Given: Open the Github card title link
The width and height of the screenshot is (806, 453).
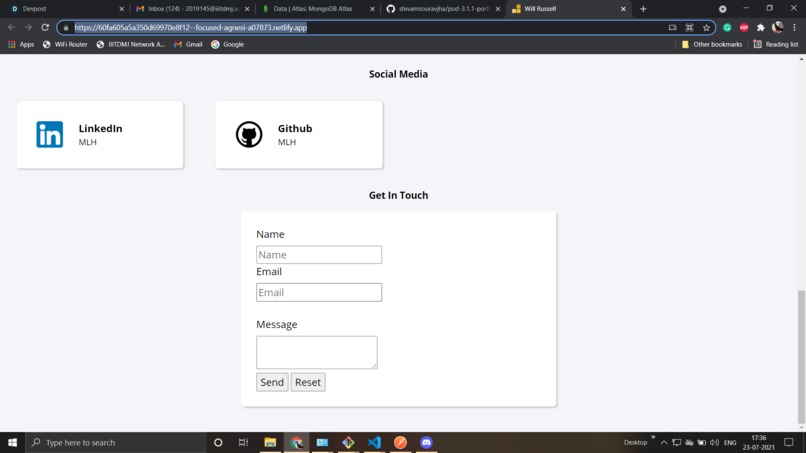Looking at the screenshot, I should pyautogui.click(x=295, y=129).
